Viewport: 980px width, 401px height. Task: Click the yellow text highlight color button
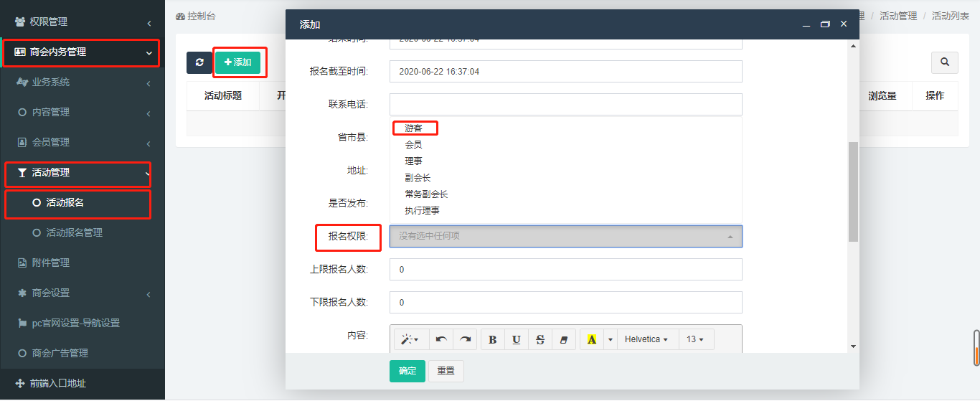(x=591, y=339)
